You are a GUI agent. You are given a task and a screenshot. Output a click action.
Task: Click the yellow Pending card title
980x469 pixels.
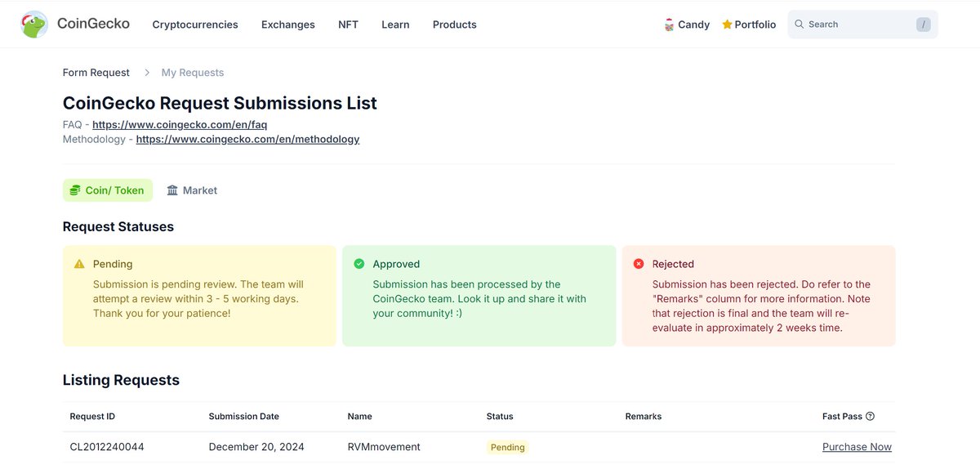coord(113,264)
